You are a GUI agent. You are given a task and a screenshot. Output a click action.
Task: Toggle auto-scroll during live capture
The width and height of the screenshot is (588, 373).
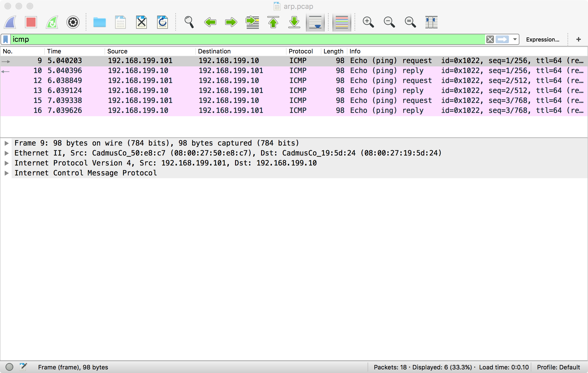pyautogui.click(x=315, y=22)
